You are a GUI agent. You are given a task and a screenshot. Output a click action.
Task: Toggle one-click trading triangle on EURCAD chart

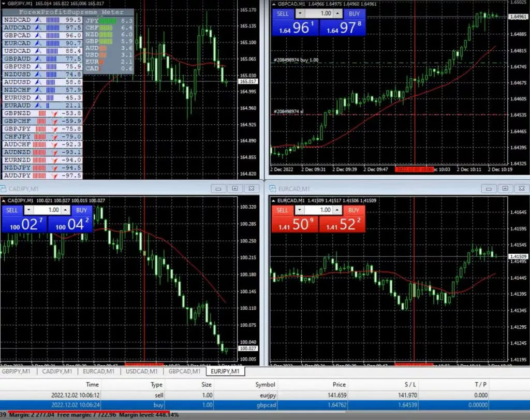pyautogui.click(x=273, y=200)
